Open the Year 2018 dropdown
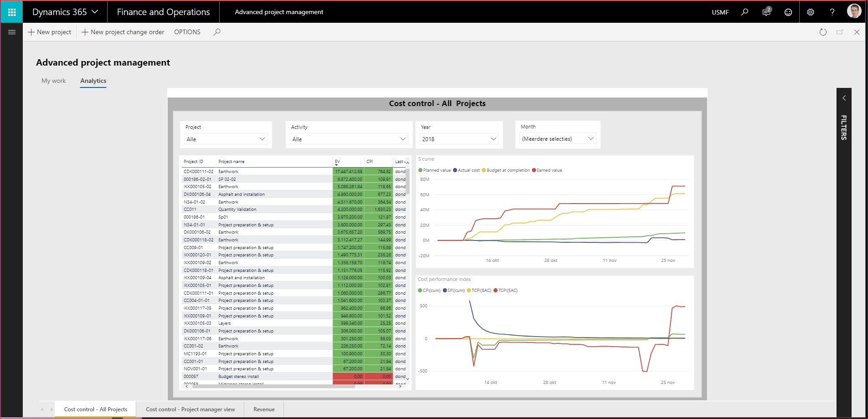 point(459,139)
